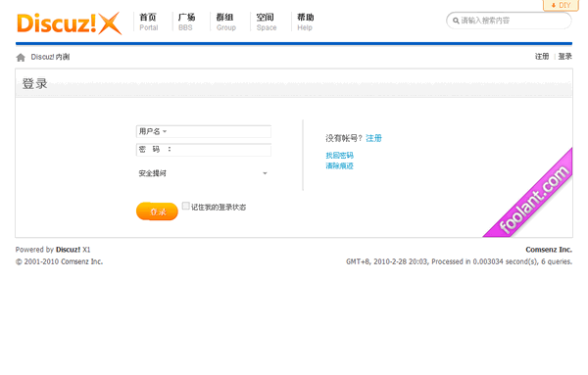Open the 群组 Group menu item
Image resolution: width=588 pixels, height=375 pixels.
click(225, 23)
